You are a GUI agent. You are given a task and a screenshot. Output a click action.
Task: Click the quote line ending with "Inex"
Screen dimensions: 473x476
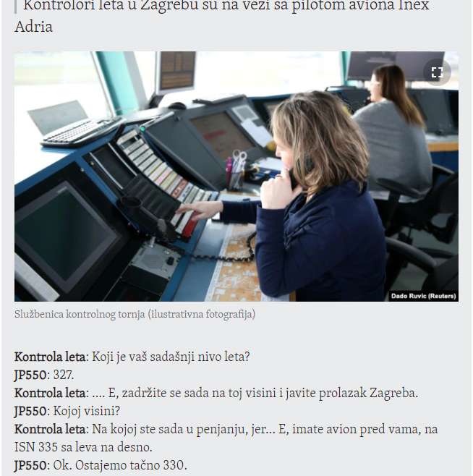(226, 6)
